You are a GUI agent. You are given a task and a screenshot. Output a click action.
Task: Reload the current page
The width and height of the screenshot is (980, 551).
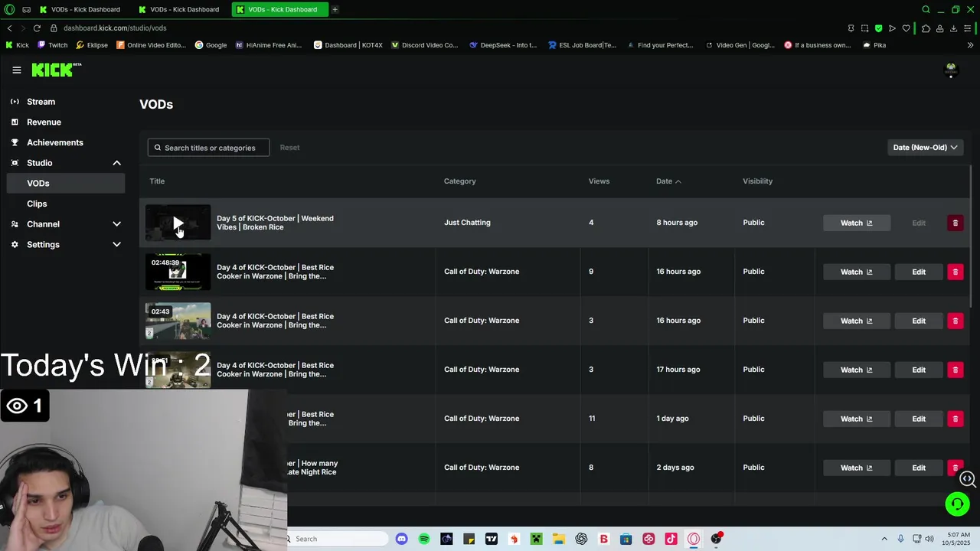[37, 28]
